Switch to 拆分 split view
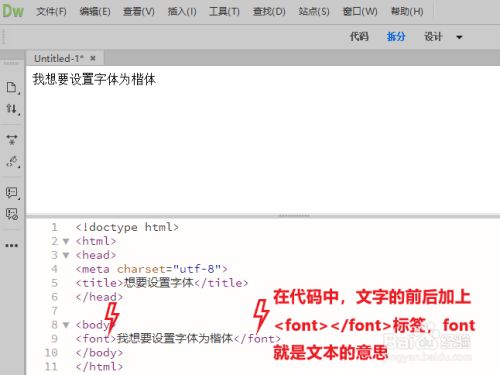 click(x=396, y=36)
